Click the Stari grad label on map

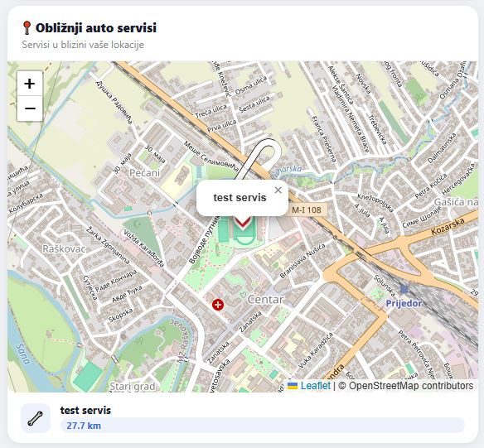pyautogui.click(x=133, y=387)
